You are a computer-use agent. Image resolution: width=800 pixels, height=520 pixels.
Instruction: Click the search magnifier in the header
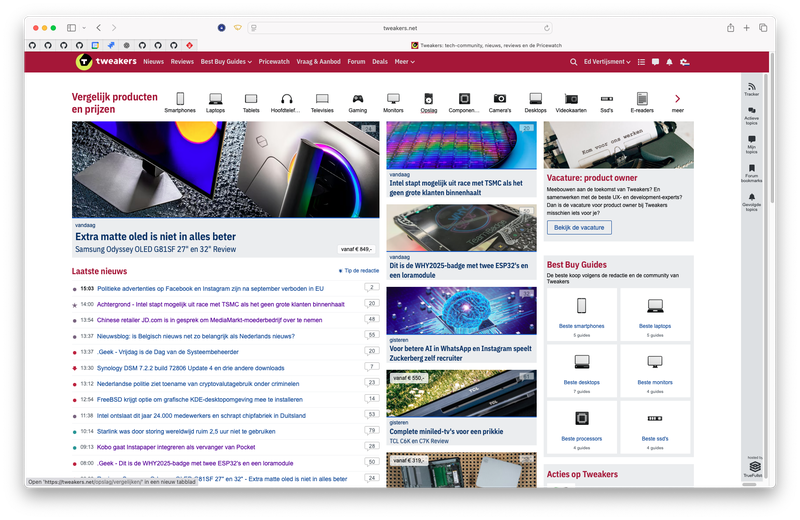573,62
